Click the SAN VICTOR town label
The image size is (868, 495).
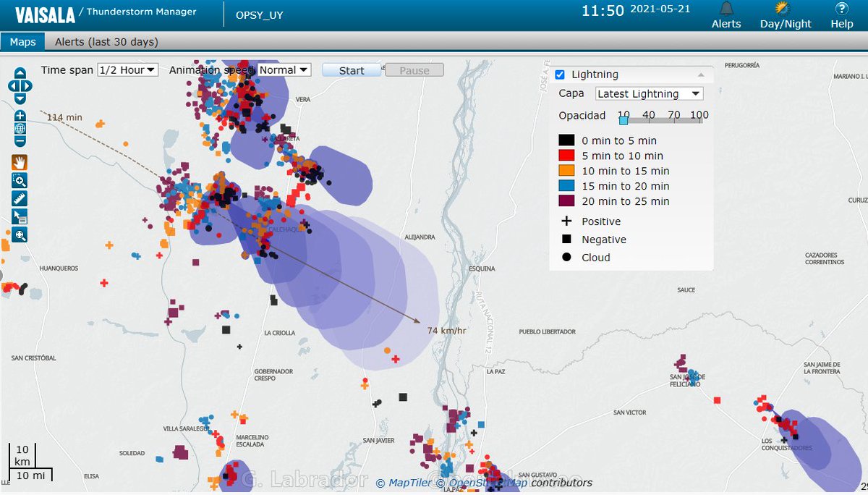tap(629, 412)
